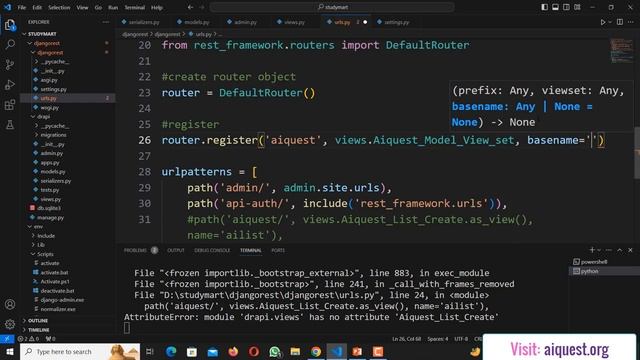The height and width of the screenshot is (360, 640).
Task: Open the Extensions view
Action: tap(10, 105)
